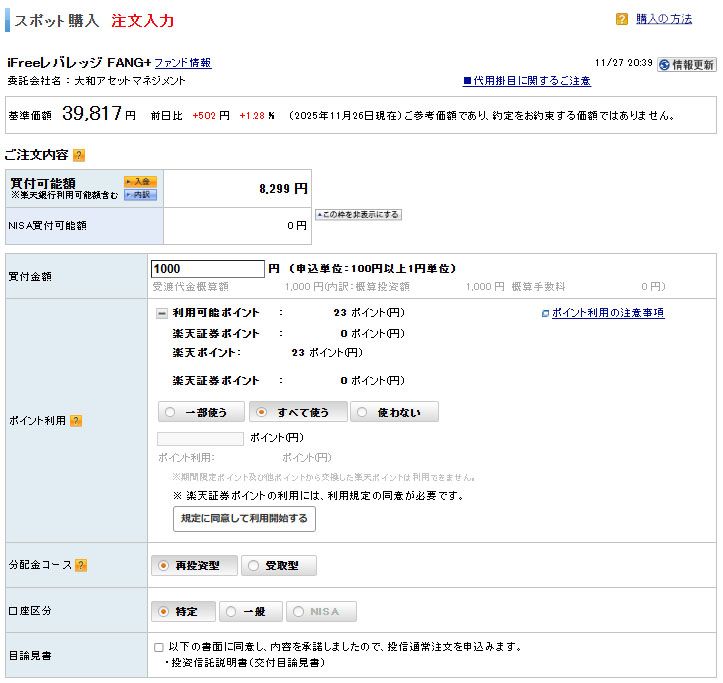
Task: Check the 目論見書 agreement checkbox
Action: (x=159, y=647)
